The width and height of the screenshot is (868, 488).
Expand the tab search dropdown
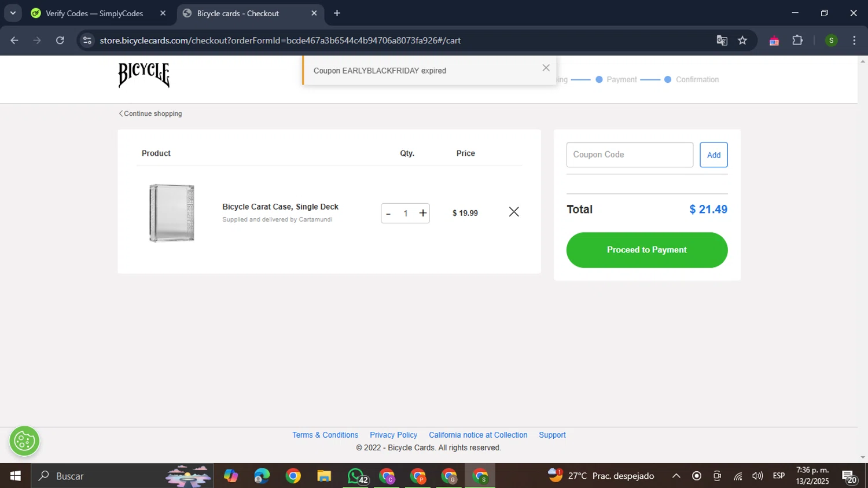pos(13,13)
